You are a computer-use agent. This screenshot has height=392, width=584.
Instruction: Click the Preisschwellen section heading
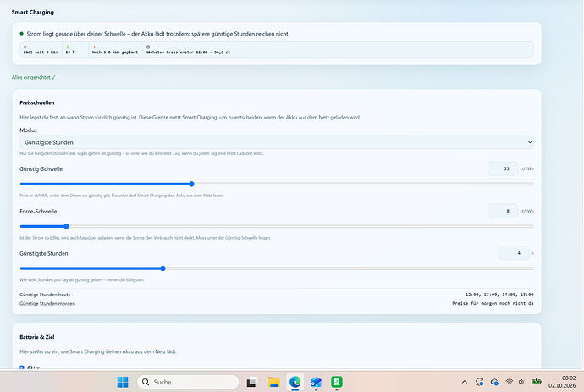37,102
